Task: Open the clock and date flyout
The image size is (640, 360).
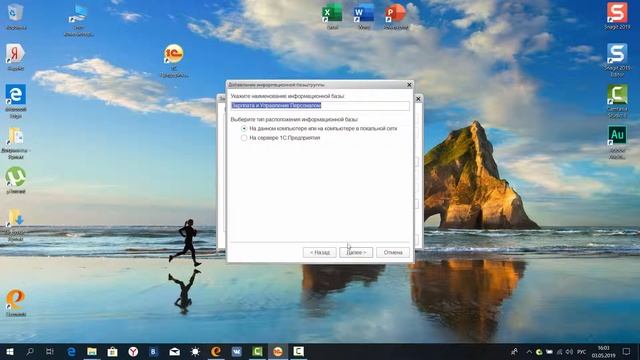Action: [x=603, y=351]
